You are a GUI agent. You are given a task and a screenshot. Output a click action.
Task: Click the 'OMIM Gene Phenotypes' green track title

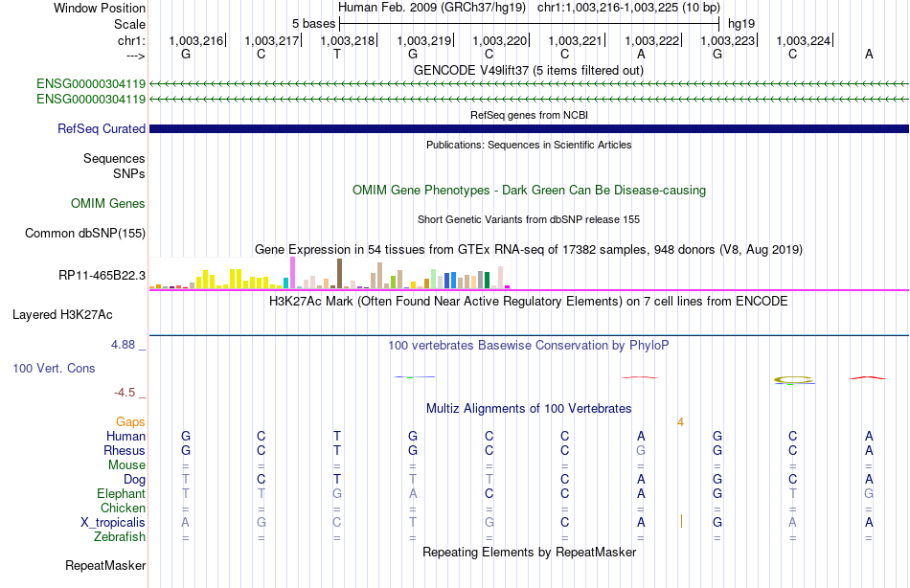click(529, 190)
